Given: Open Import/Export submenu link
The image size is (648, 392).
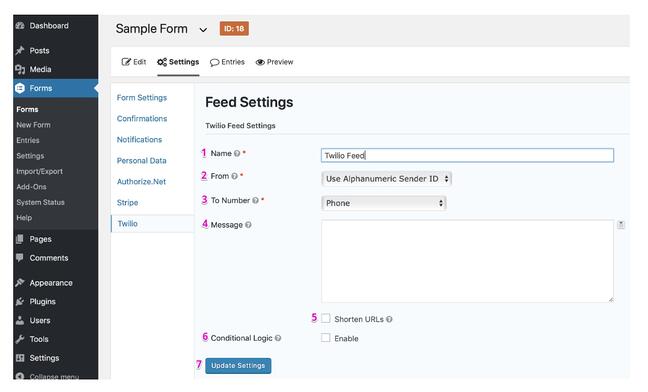Looking at the screenshot, I should pos(39,171).
